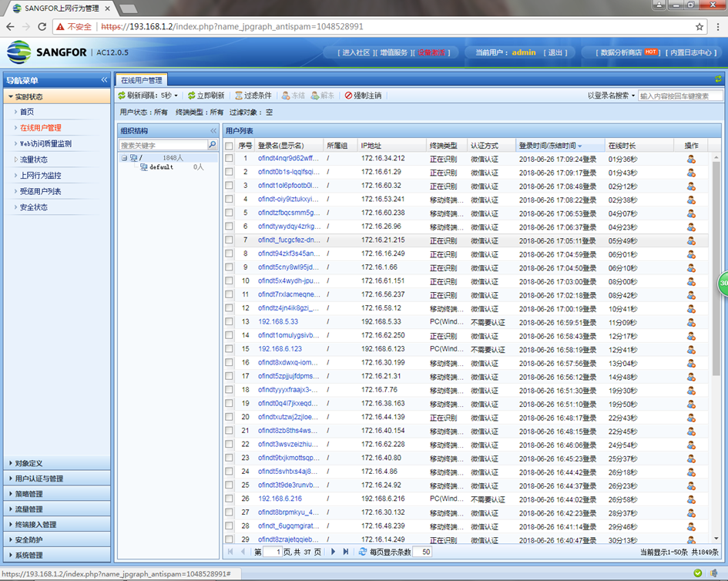Open the 数据分析商店 link

(x=621, y=52)
